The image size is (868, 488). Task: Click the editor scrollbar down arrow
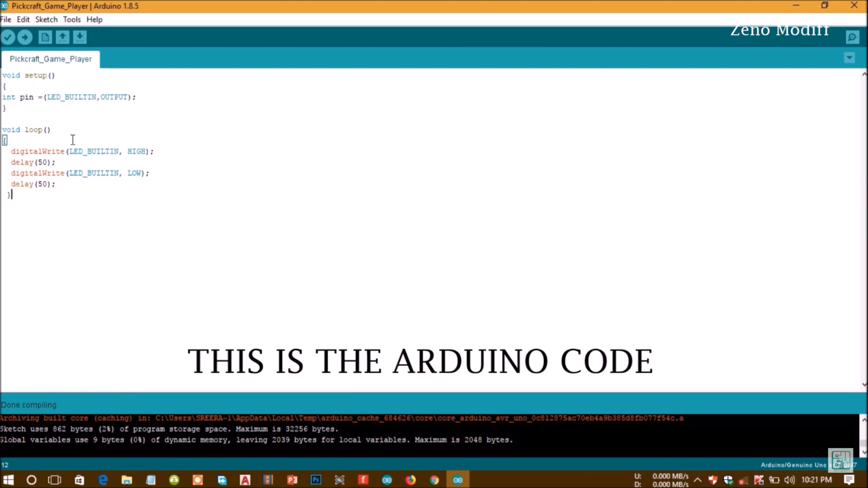point(863,384)
